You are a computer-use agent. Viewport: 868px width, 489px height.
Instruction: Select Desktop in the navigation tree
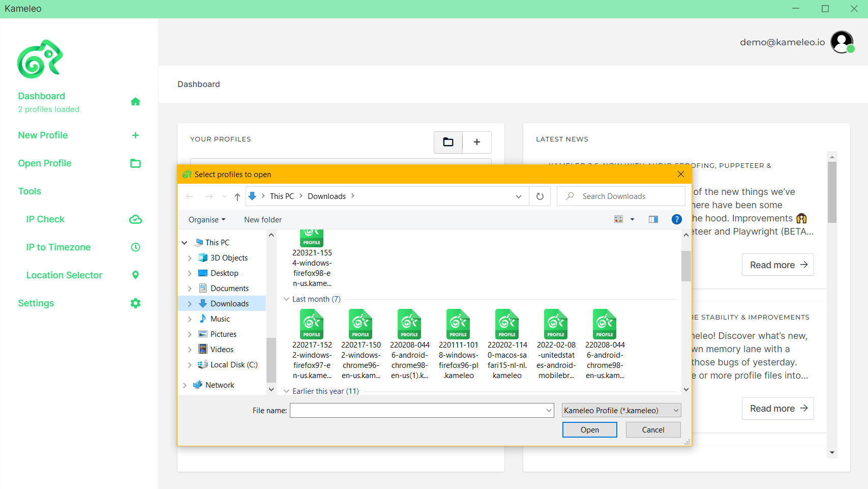click(x=224, y=273)
